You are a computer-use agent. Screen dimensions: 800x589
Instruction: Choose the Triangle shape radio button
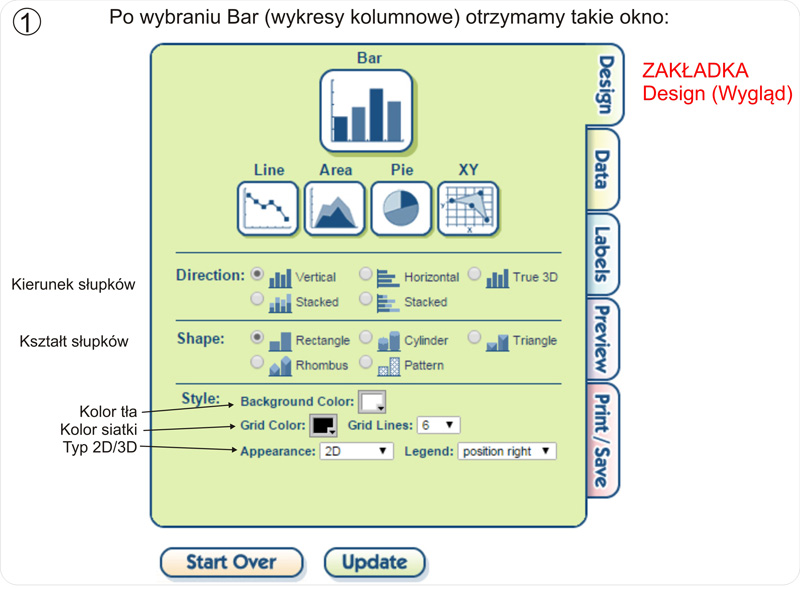pos(475,338)
